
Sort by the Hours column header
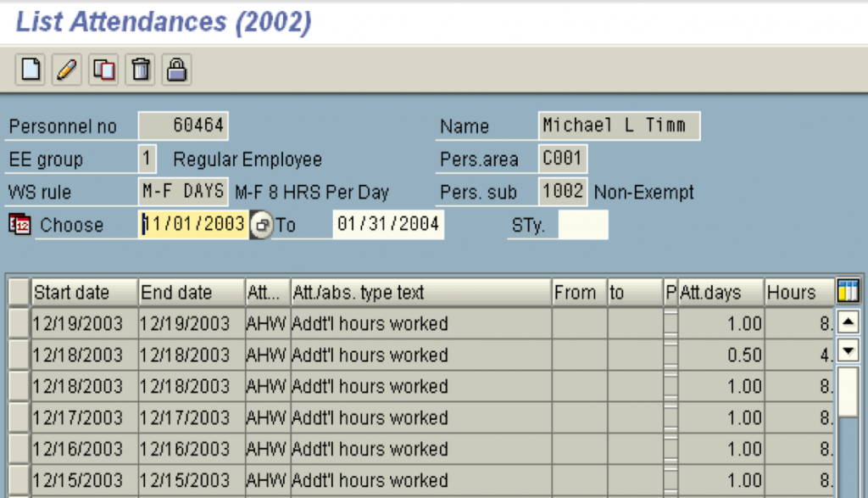tap(798, 291)
